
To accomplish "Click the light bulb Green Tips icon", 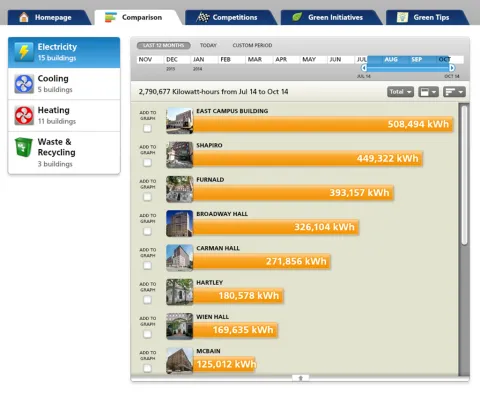I will 403,17.
